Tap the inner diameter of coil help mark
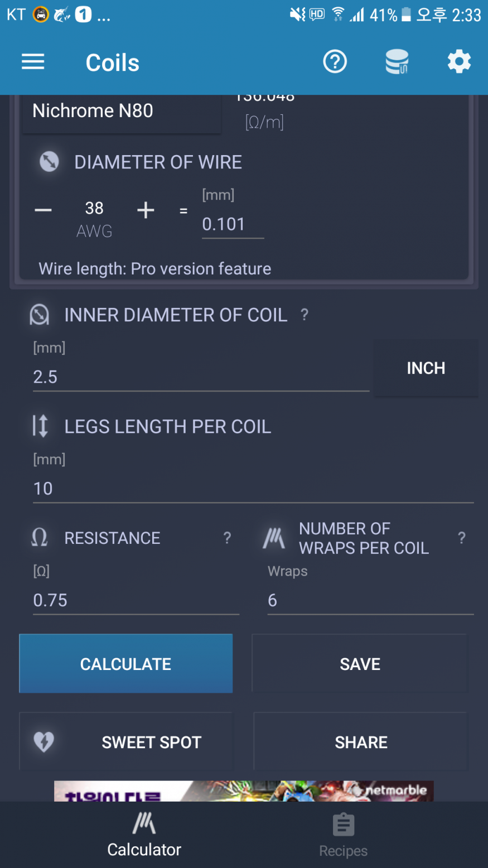Screen dimensions: 488x868 pyautogui.click(x=305, y=315)
